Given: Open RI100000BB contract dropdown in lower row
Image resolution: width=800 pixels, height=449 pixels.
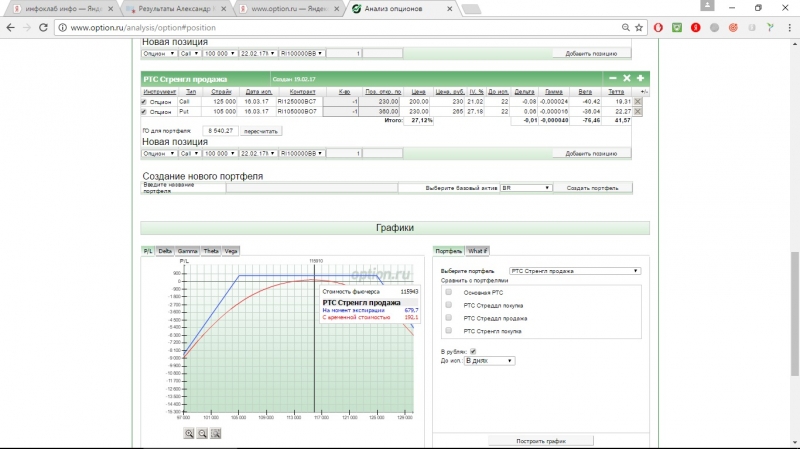Looking at the screenshot, I should [301, 153].
